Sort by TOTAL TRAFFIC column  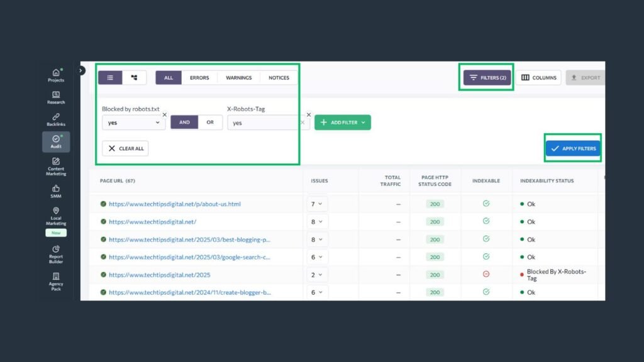pos(390,180)
